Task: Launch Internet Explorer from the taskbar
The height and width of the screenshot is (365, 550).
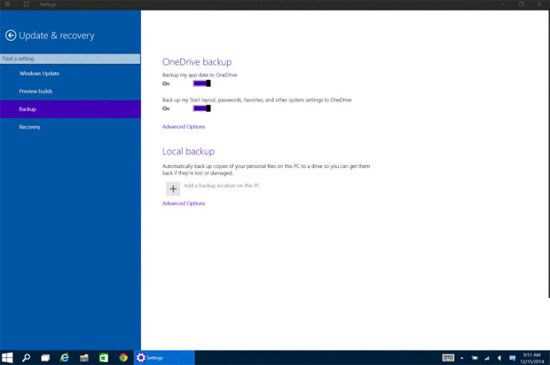Action: point(65,358)
